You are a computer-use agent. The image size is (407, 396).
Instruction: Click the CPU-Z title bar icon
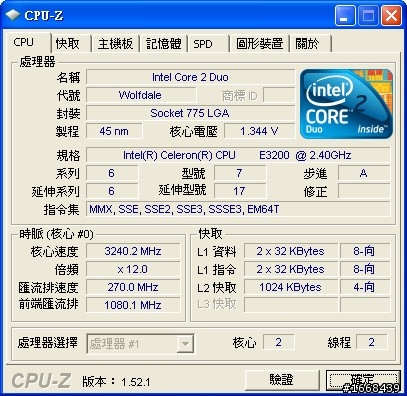[x=12, y=15]
